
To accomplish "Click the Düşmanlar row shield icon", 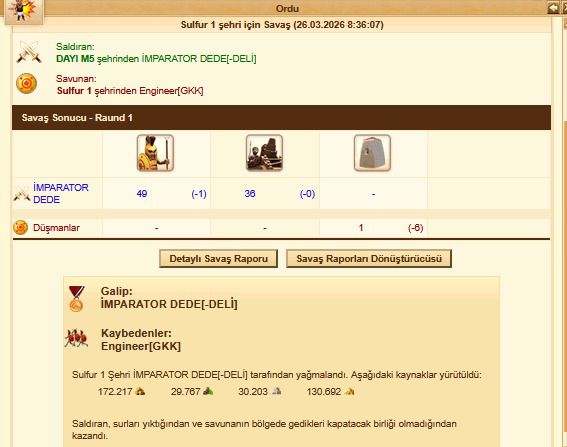I will pos(20,228).
